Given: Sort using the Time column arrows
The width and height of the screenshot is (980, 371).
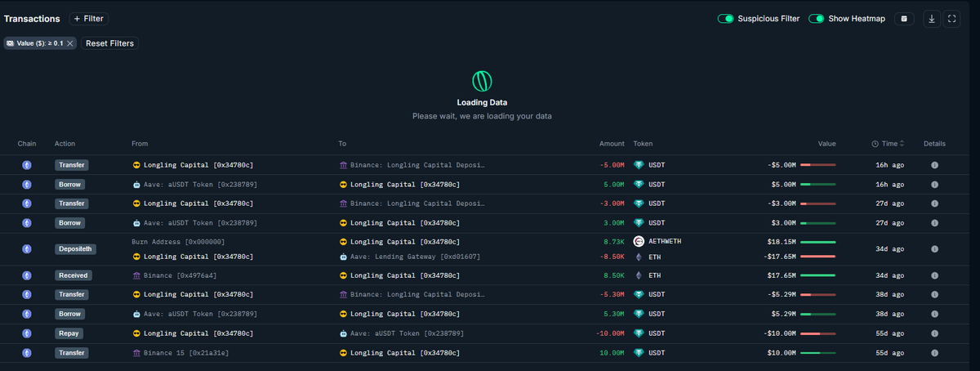Looking at the screenshot, I should pyautogui.click(x=902, y=144).
